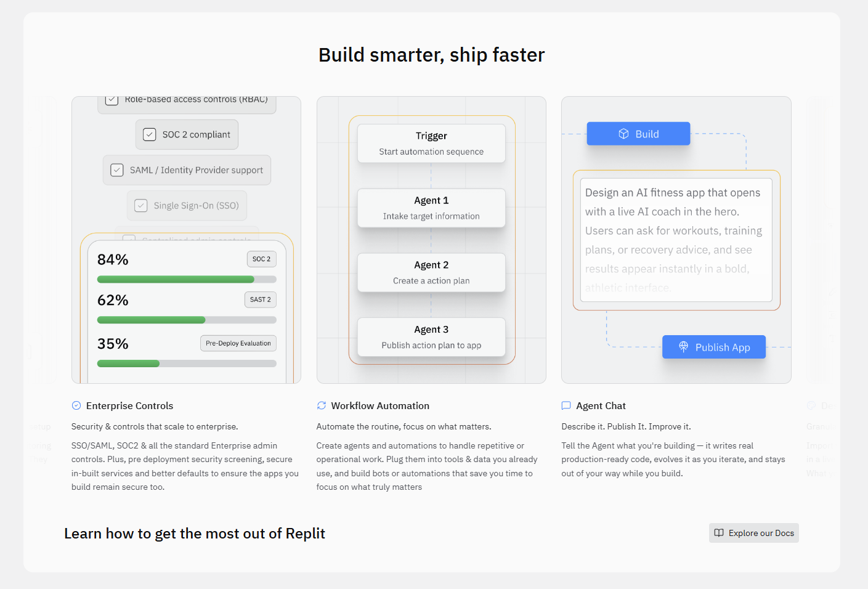Select the Agent 3 publish action card
The height and width of the screenshot is (589, 868).
(x=431, y=337)
